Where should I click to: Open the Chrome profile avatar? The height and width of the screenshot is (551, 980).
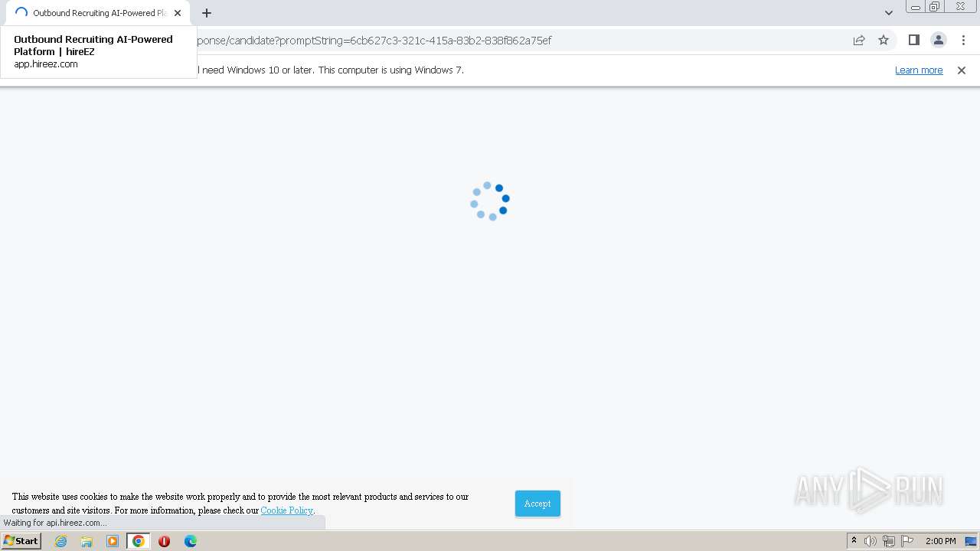[x=939, y=41]
